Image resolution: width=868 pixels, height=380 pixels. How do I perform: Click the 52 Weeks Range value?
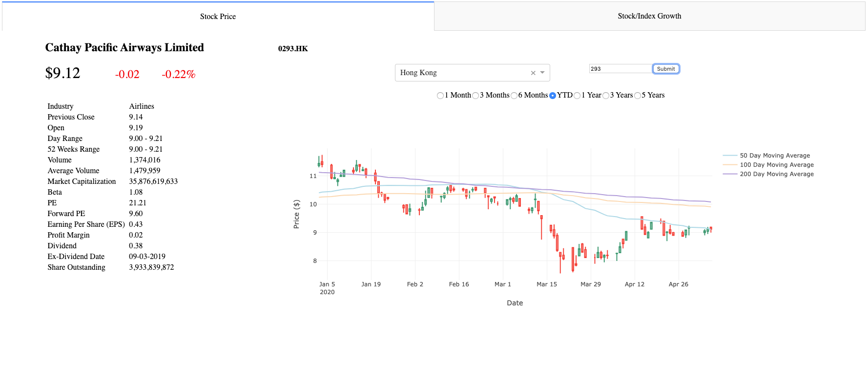coord(145,149)
